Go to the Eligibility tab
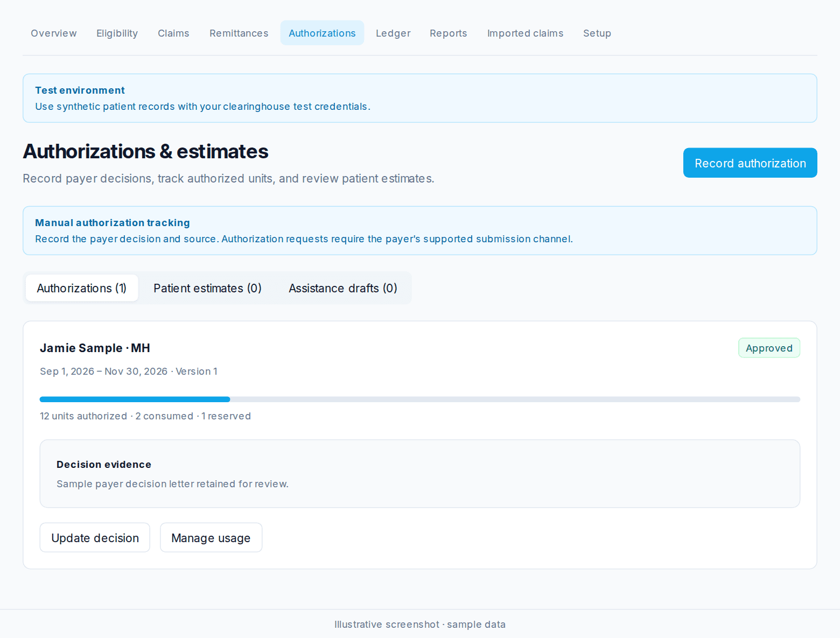 [117, 33]
